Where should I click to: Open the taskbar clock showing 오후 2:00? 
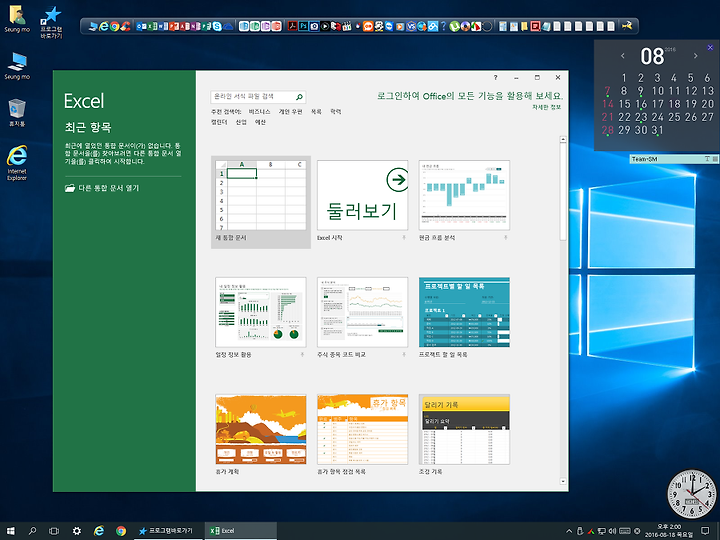(669, 531)
